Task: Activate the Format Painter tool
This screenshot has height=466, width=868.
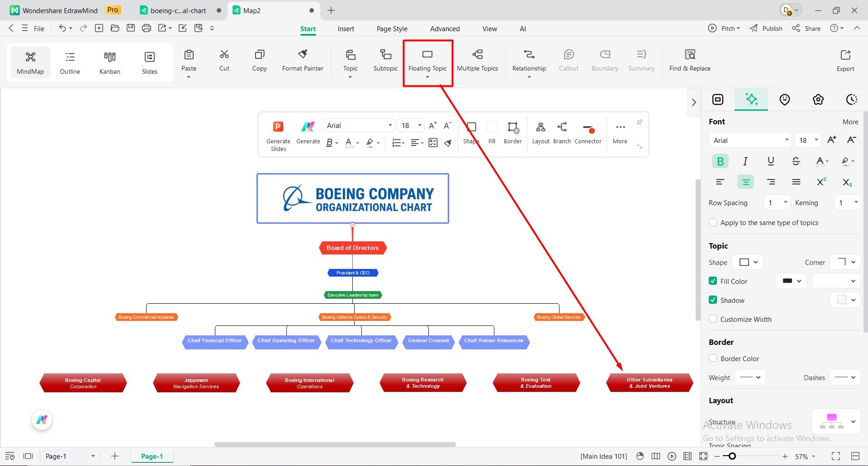Action: tap(303, 61)
